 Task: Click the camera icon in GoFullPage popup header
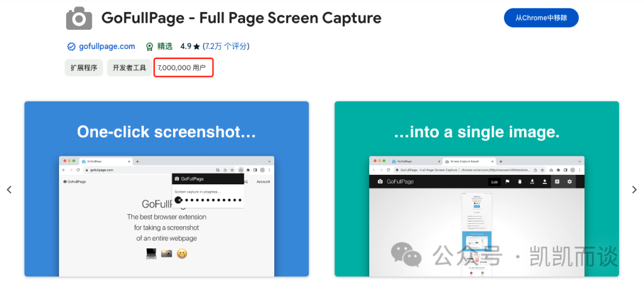[177, 179]
